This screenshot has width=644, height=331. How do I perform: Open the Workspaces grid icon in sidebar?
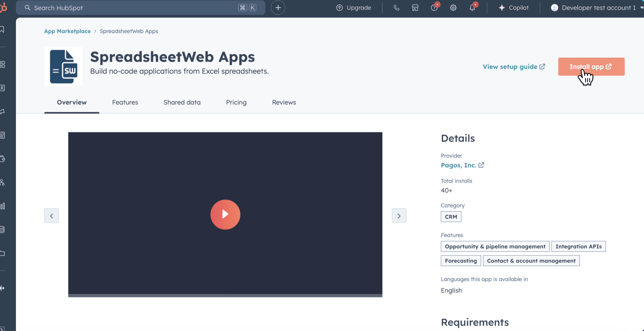2,64
